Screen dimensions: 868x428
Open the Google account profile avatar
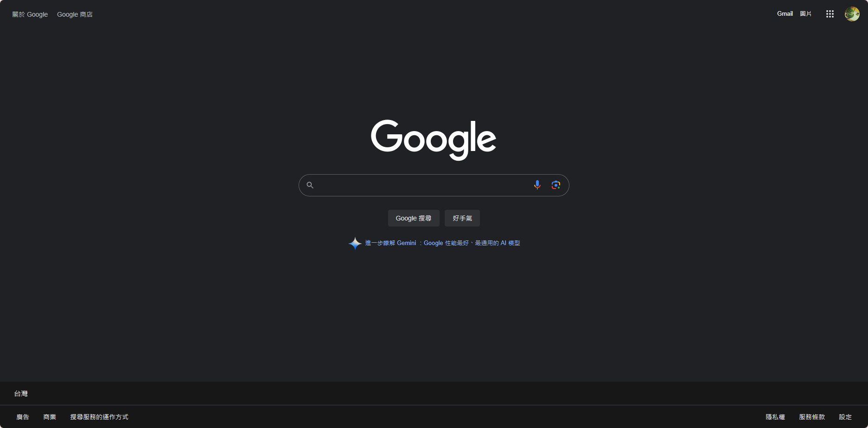[x=852, y=14]
